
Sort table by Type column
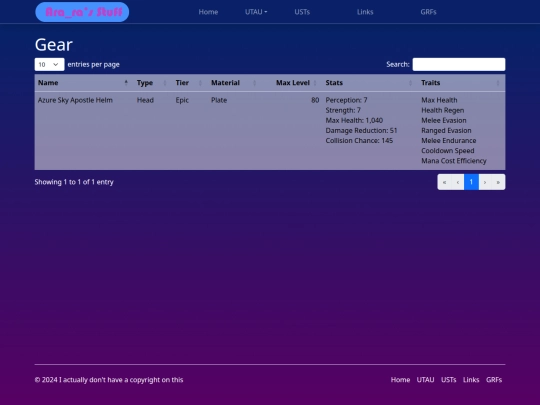153,83
